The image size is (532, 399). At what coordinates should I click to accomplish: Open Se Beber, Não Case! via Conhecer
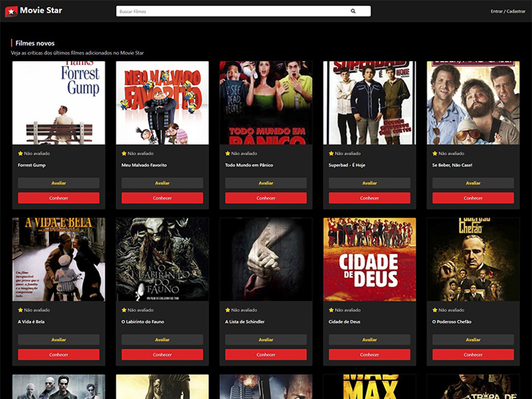point(473,198)
